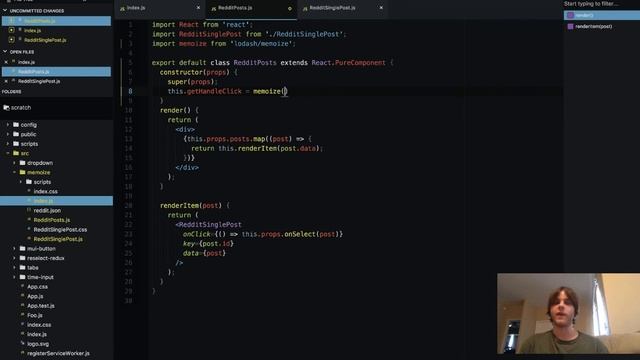
Task: Click the webcam video overlay
Action: click(x=569, y=313)
